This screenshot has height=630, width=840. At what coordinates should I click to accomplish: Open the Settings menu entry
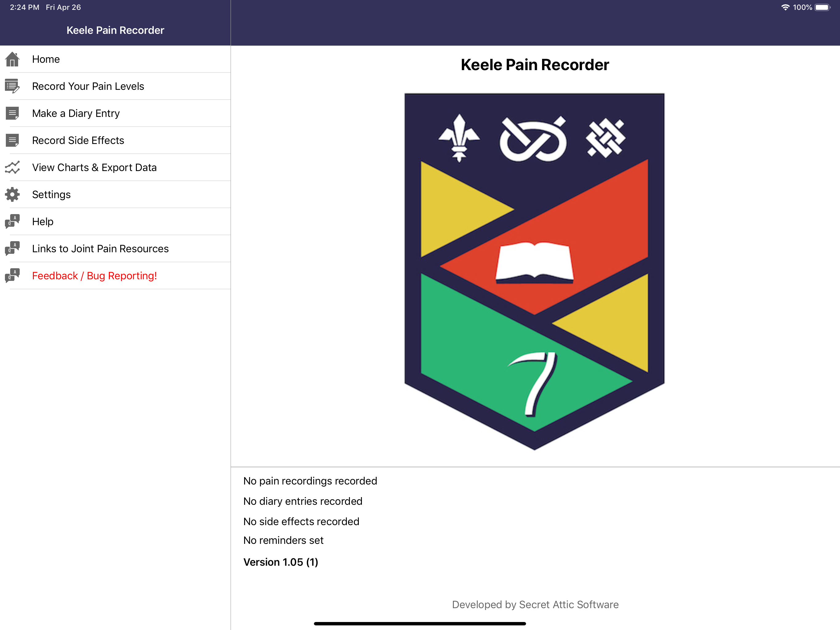[x=115, y=194]
